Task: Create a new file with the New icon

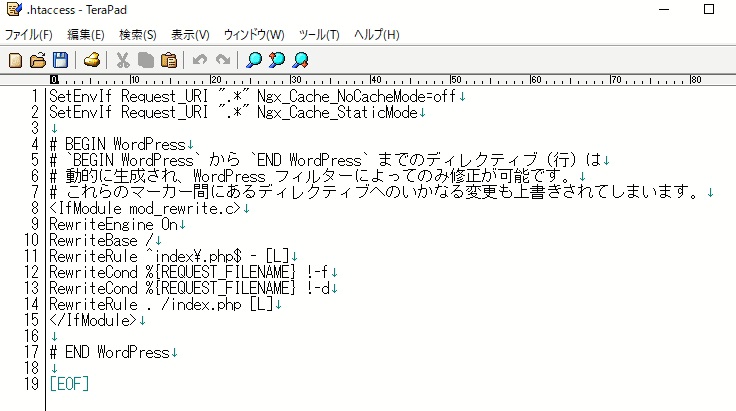Action: point(15,60)
